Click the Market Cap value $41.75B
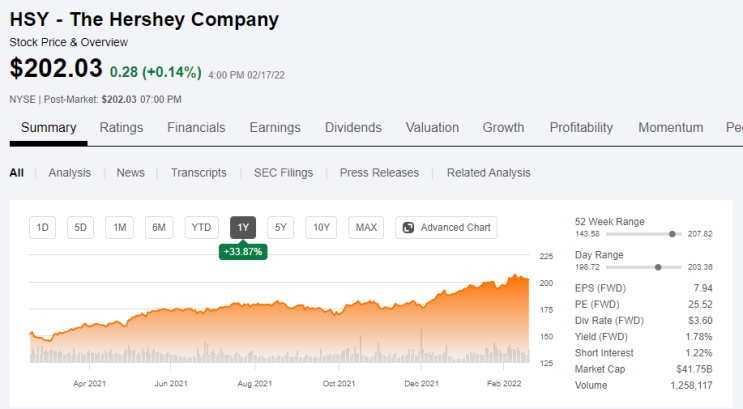 tap(694, 369)
